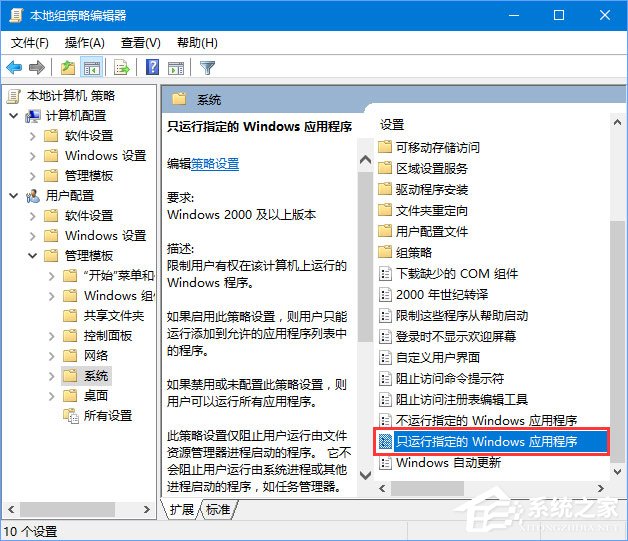Viewport: 628px width, 541px height.
Task: Expand 管理模板 under 计算机配置
Action: (x=33, y=176)
